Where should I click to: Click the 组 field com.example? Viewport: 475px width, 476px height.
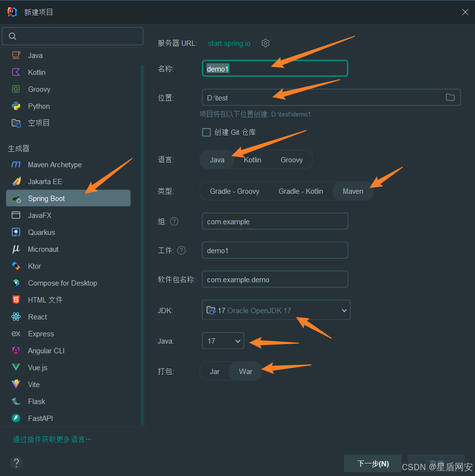click(275, 221)
